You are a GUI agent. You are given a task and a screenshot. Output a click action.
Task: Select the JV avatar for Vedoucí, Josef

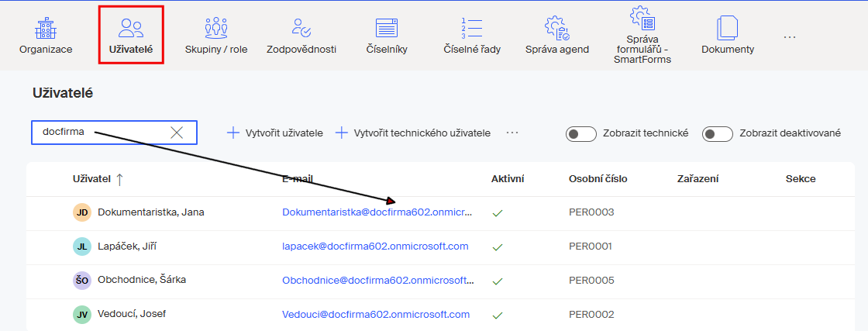coord(81,315)
